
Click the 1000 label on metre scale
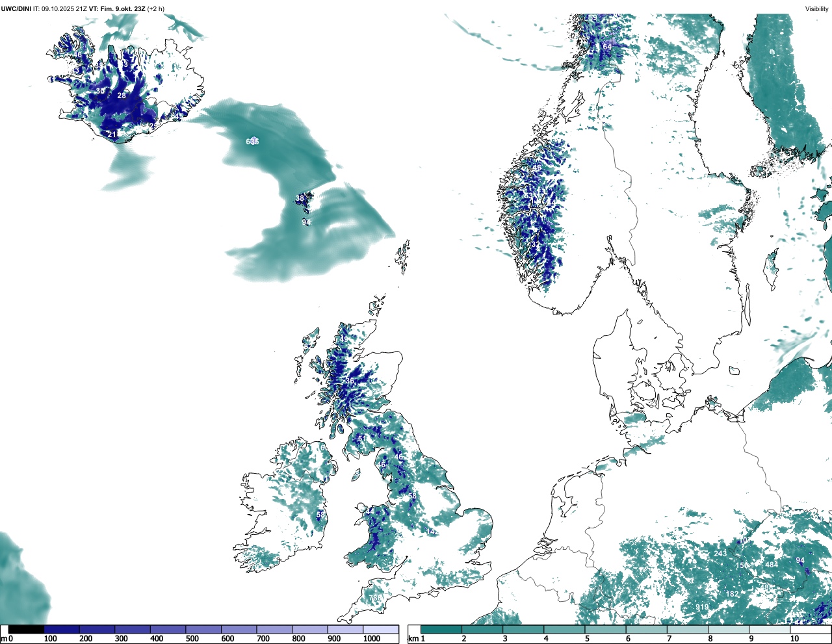point(372,639)
